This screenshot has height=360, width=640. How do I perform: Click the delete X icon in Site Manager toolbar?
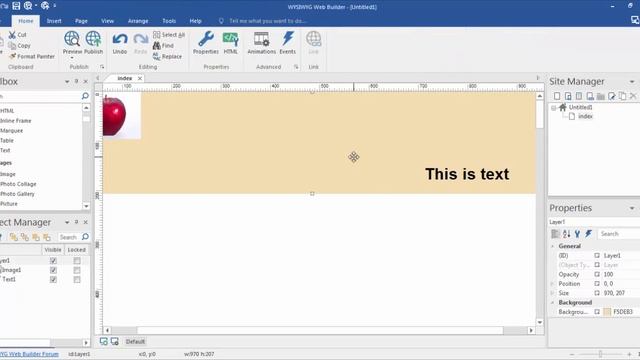click(x=633, y=96)
